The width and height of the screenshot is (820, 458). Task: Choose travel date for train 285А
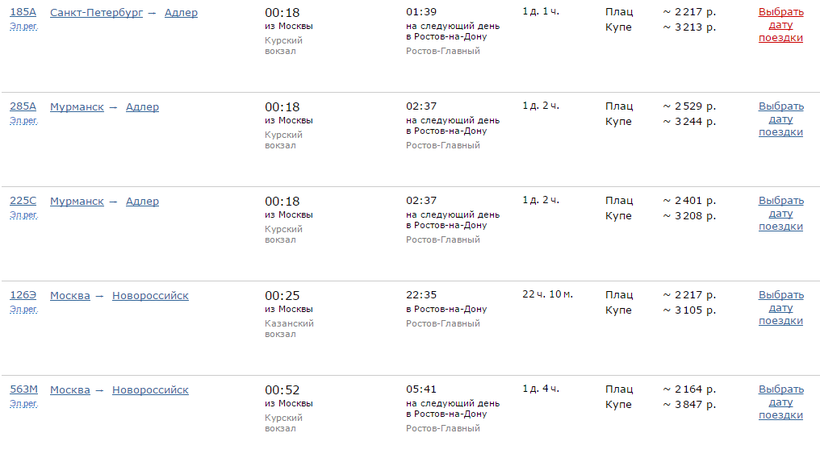pos(780,119)
